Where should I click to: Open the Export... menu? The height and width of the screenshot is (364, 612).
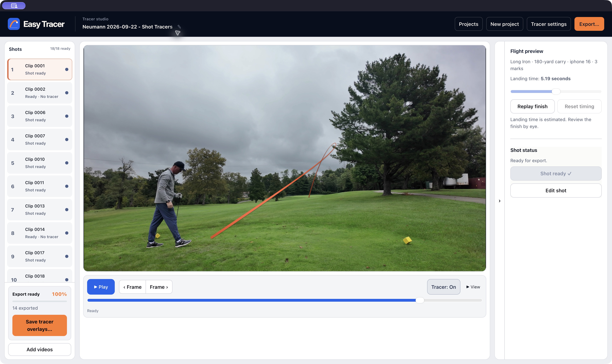[589, 24]
